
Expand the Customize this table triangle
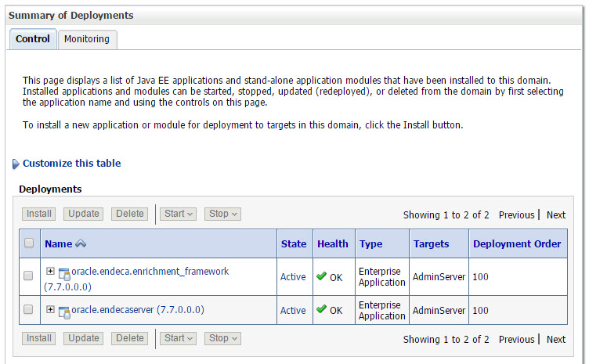(16, 164)
